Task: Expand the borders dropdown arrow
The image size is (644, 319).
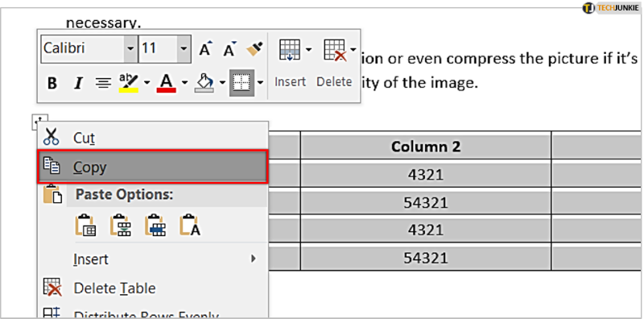Action: (260, 83)
